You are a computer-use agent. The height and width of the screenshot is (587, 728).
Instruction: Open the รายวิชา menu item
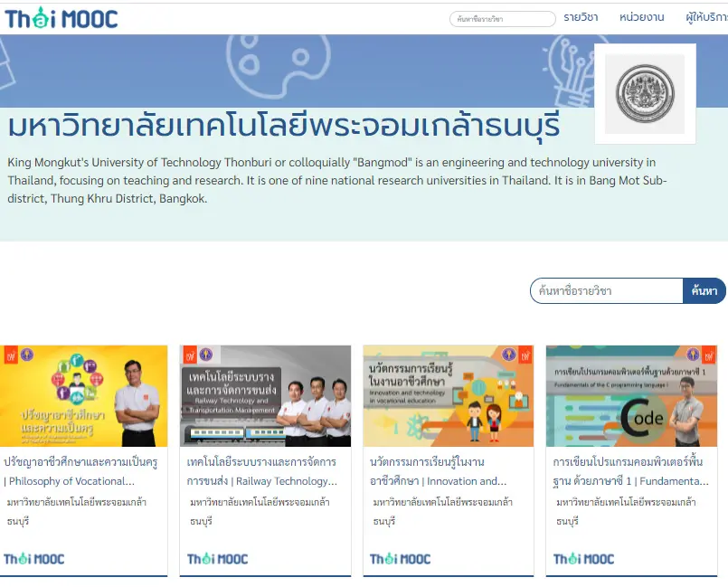coord(581,16)
